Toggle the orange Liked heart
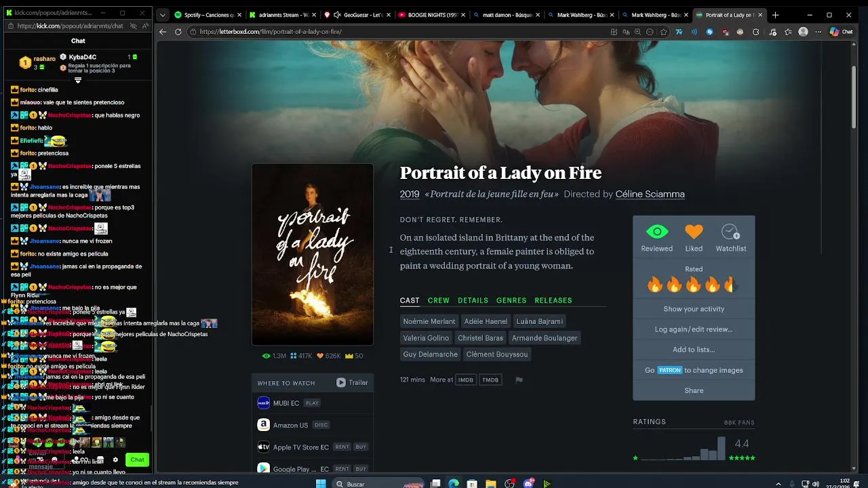Image resolution: width=868 pixels, height=488 pixels. [x=694, y=232]
